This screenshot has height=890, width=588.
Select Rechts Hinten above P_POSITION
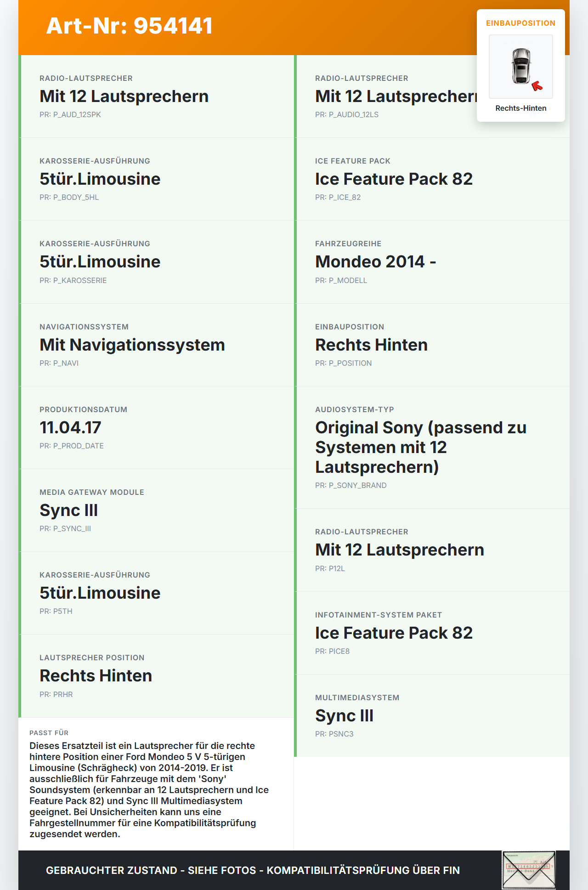click(371, 345)
